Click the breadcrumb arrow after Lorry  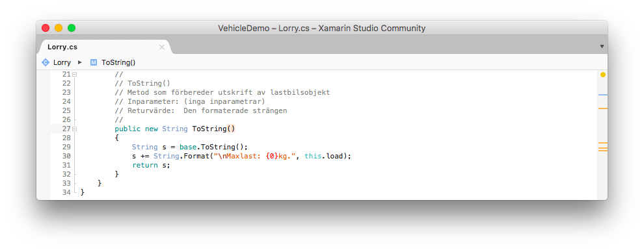click(80, 62)
